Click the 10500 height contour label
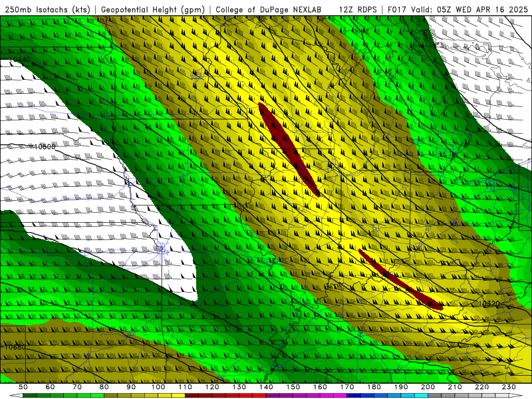The width and height of the screenshot is (532, 399). 45,146
